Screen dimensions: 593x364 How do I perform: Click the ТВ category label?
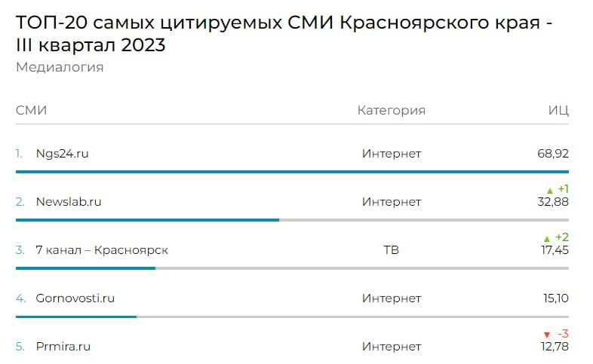392,250
